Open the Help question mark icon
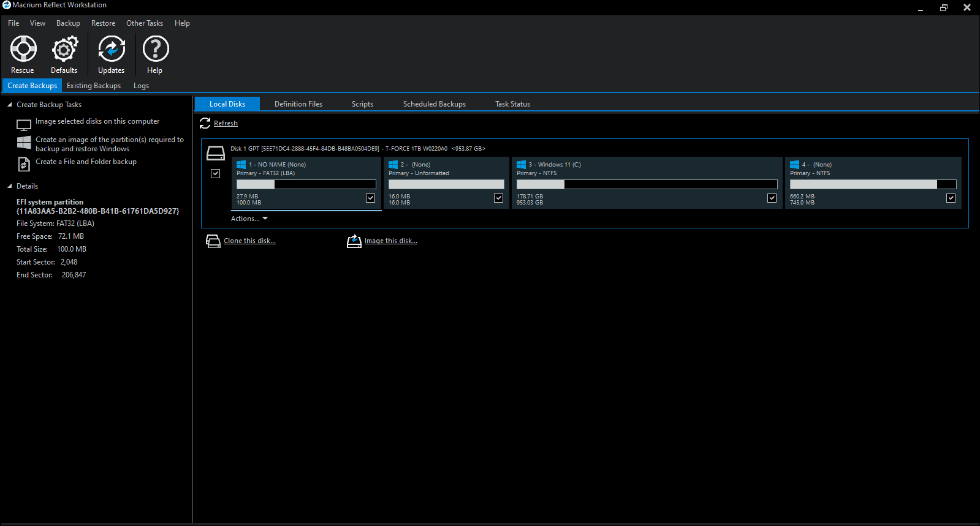This screenshot has width=980, height=526. tap(156, 49)
